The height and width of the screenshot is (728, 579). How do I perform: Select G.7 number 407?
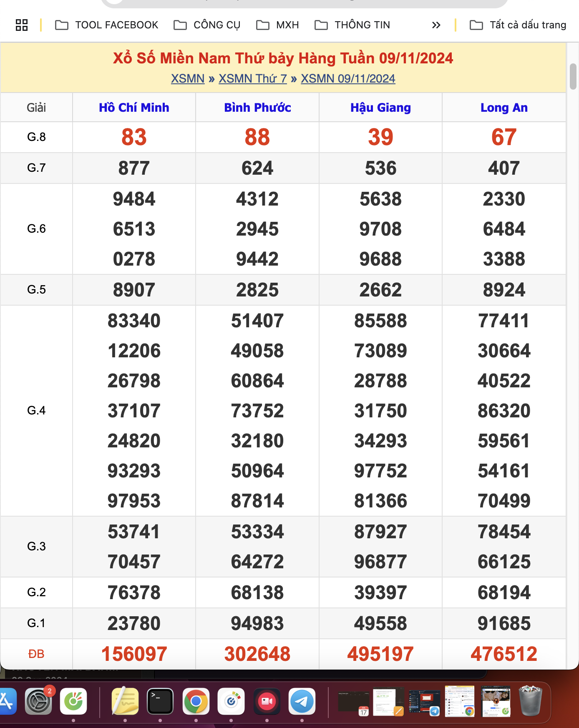(504, 168)
